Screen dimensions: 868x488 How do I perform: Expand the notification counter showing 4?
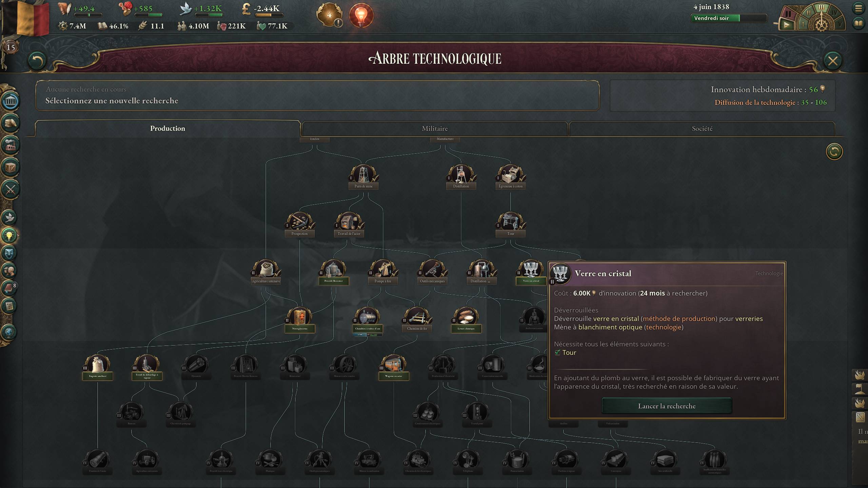point(329,15)
